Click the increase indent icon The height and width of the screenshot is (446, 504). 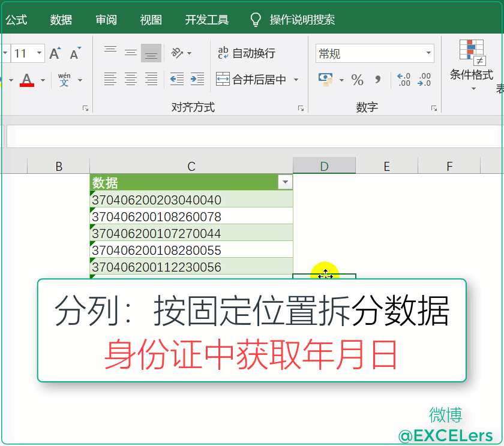pos(197,79)
